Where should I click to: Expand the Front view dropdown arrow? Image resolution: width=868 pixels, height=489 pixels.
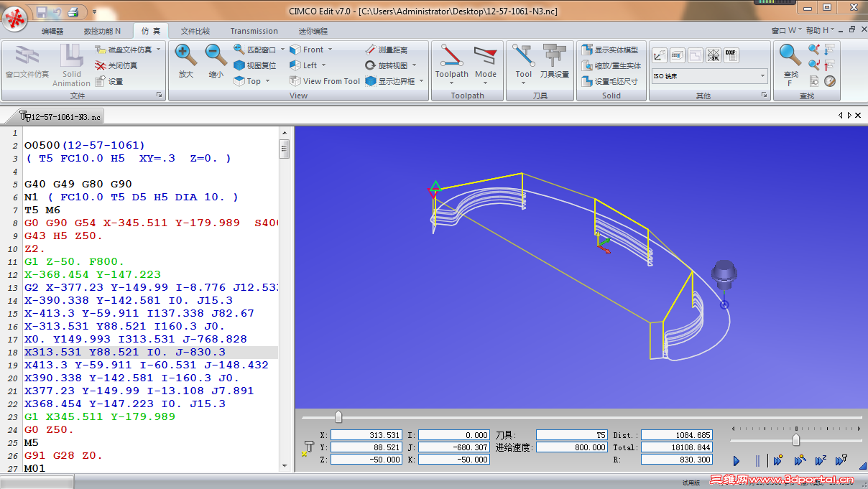tap(330, 50)
